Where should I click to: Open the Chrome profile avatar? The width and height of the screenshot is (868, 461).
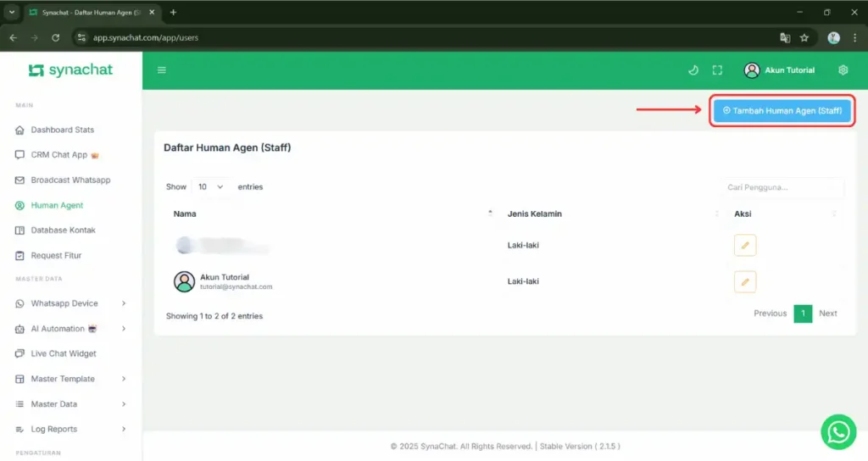point(834,37)
